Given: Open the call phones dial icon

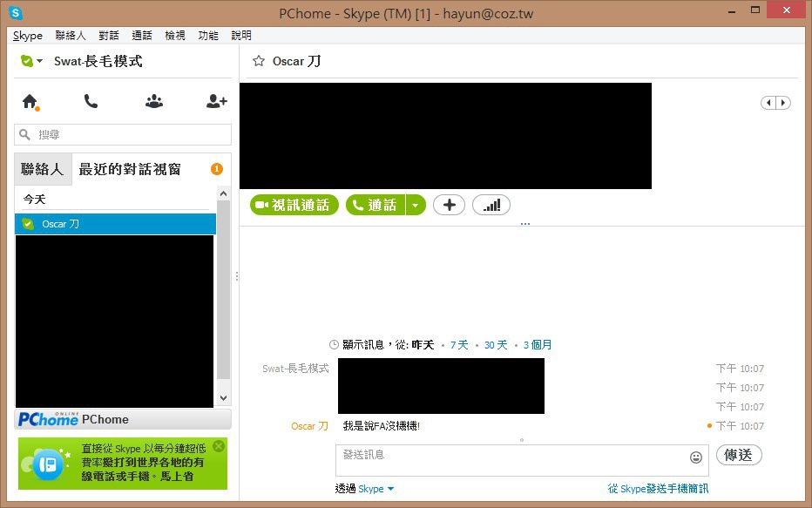Looking at the screenshot, I should [91, 101].
